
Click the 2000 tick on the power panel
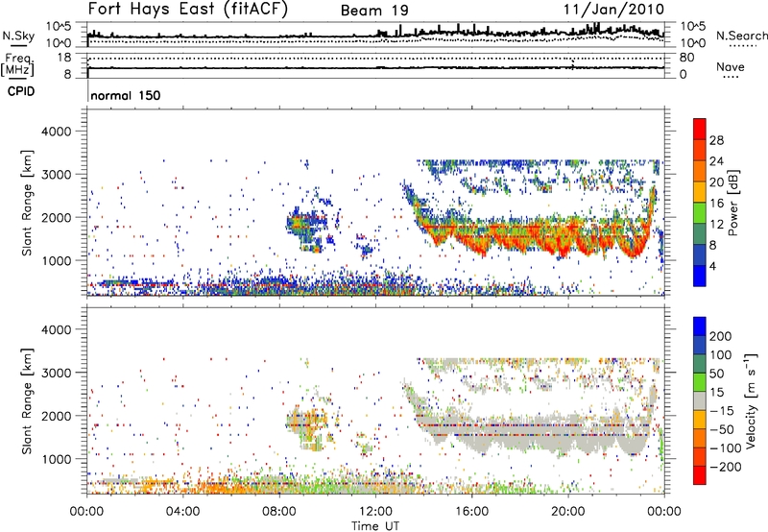(57, 217)
